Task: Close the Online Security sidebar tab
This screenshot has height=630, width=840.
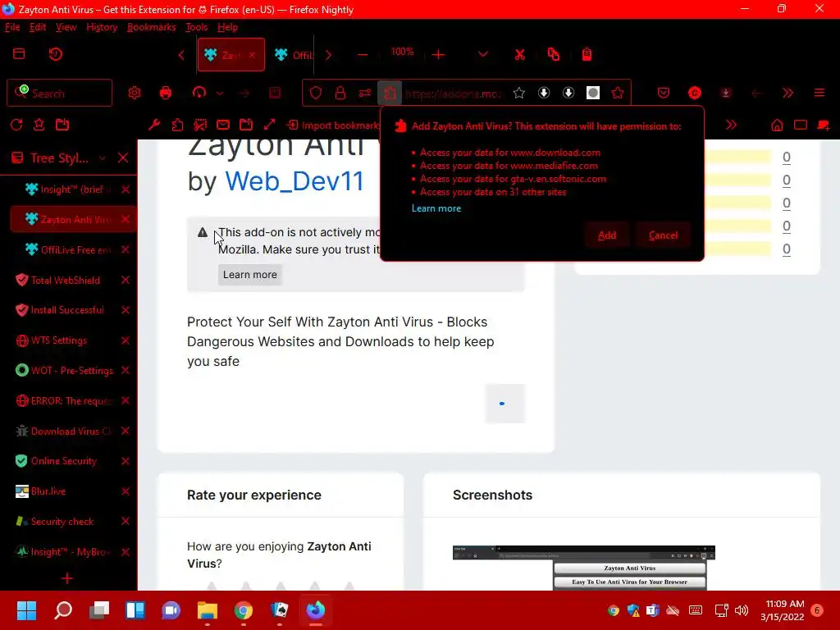Action: (126, 461)
